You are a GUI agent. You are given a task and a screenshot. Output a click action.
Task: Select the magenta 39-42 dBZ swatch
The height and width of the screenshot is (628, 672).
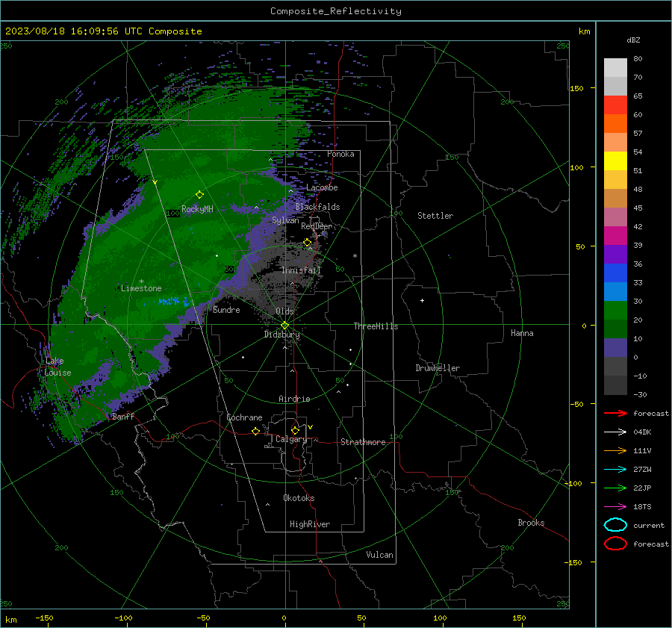pyautogui.click(x=615, y=236)
